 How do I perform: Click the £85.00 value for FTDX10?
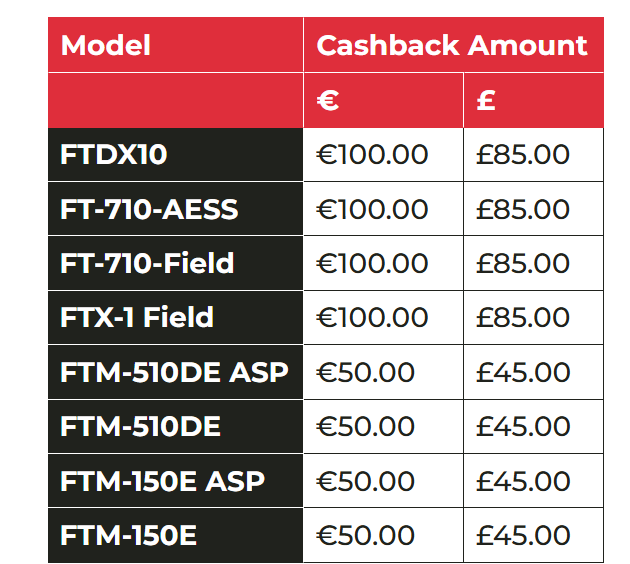click(x=522, y=155)
